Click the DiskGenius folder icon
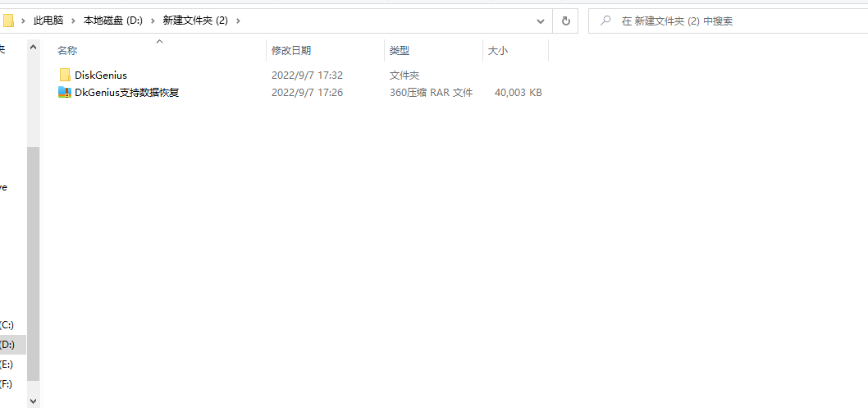 (x=65, y=75)
